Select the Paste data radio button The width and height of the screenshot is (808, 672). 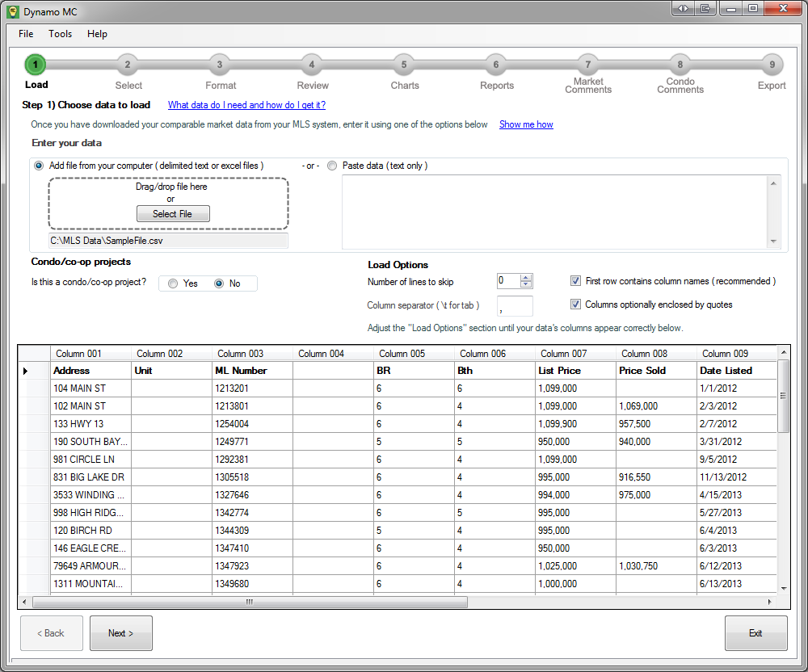point(332,166)
